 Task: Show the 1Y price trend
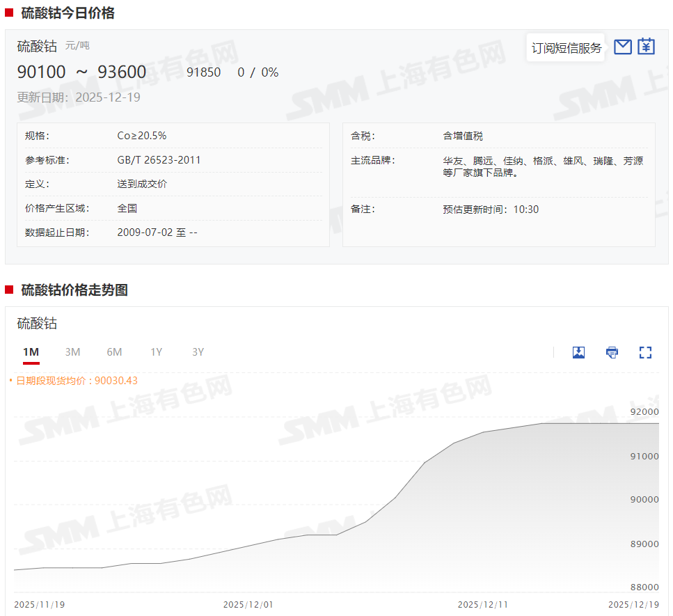click(x=156, y=352)
